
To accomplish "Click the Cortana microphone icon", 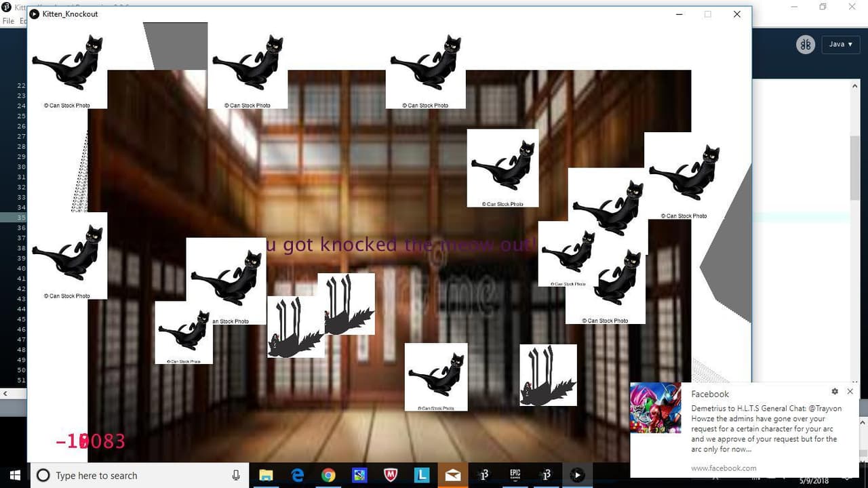I will coord(236,475).
